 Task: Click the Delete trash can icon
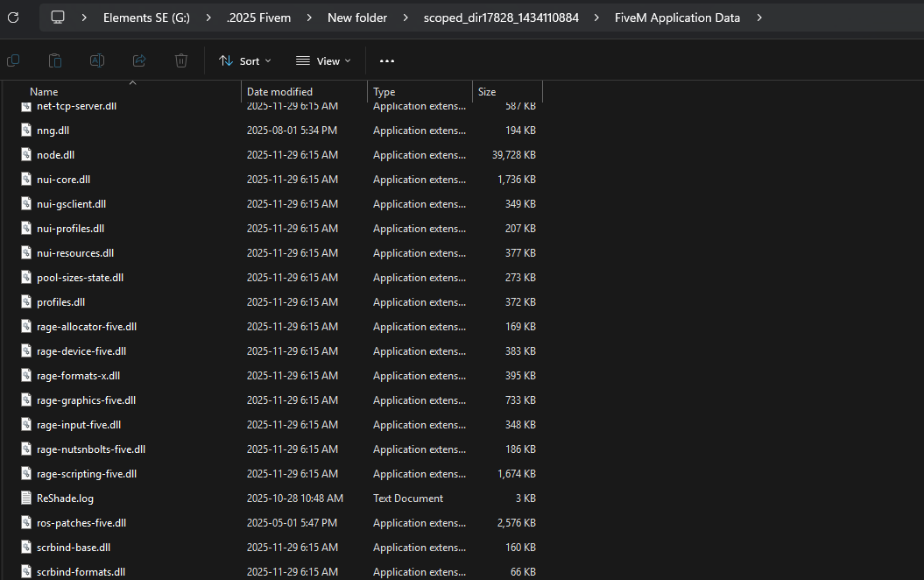tap(181, 60)
